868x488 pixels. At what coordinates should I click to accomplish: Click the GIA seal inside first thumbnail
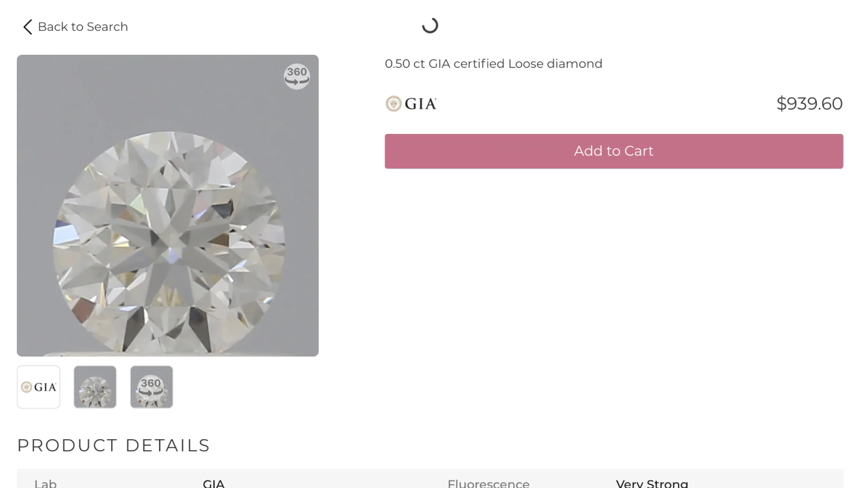click(x=27, y=387)
